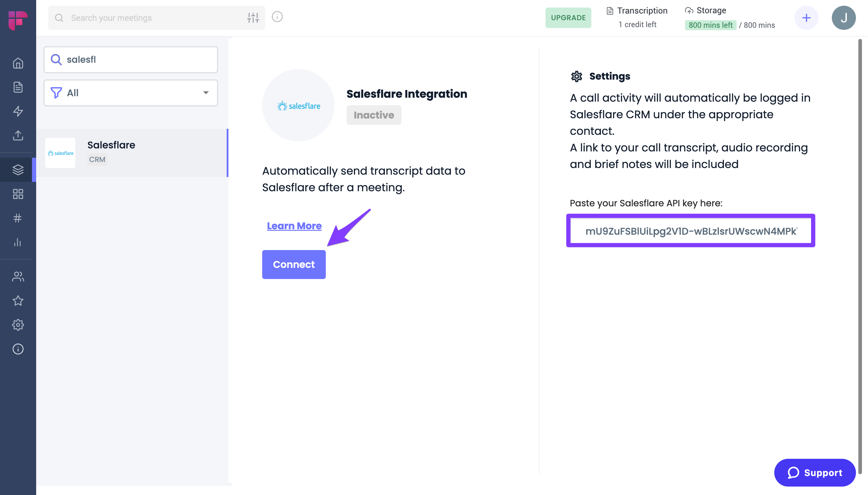Open the Apps grid icon
Screen dimensions: 868x495
pos(18,194)
